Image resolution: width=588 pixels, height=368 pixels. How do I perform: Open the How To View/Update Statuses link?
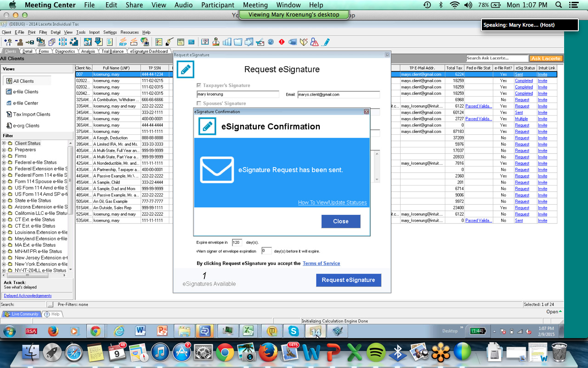pyautogui.click(x=333, y=202)
